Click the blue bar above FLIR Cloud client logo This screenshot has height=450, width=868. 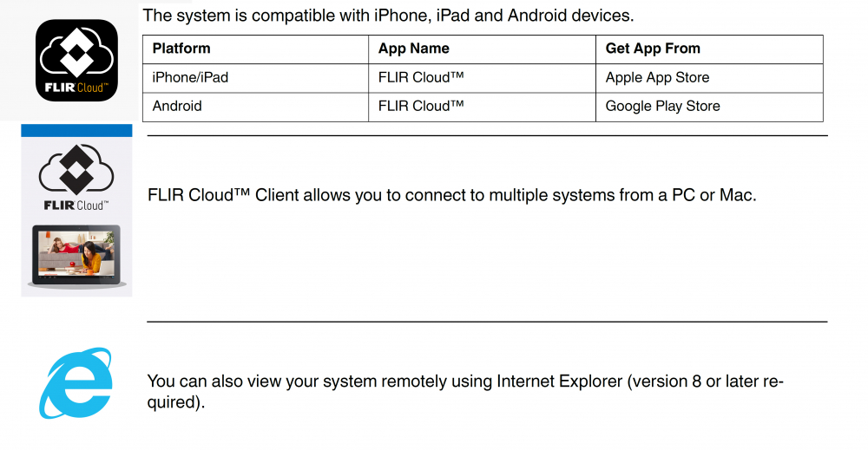(x=76, y=130)
